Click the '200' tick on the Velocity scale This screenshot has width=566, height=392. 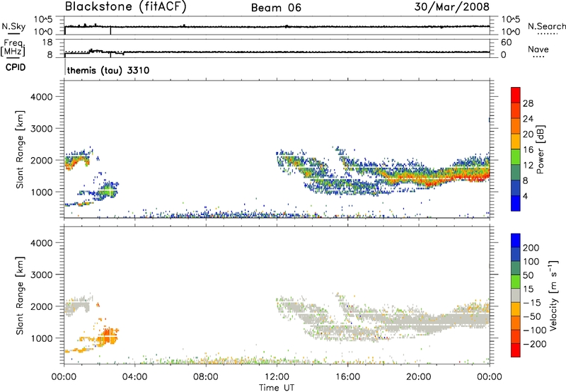click(x=531, y=248)
